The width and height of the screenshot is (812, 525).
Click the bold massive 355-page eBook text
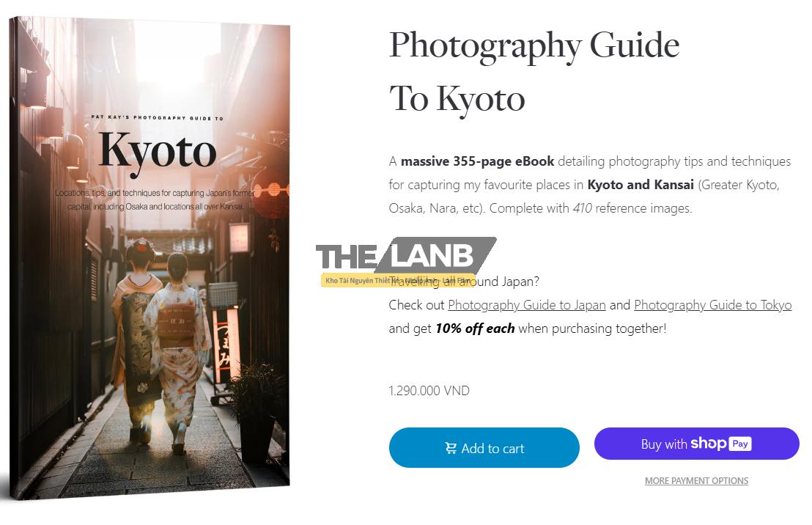[x=477, y=161]
